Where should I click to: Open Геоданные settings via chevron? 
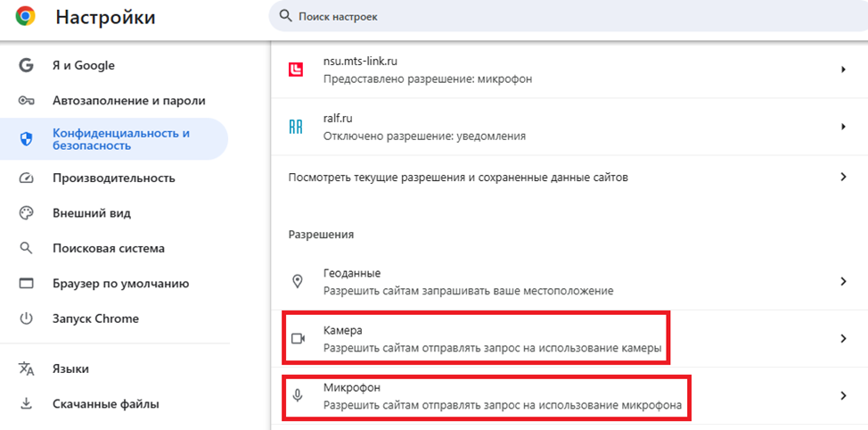pos(842,281)
